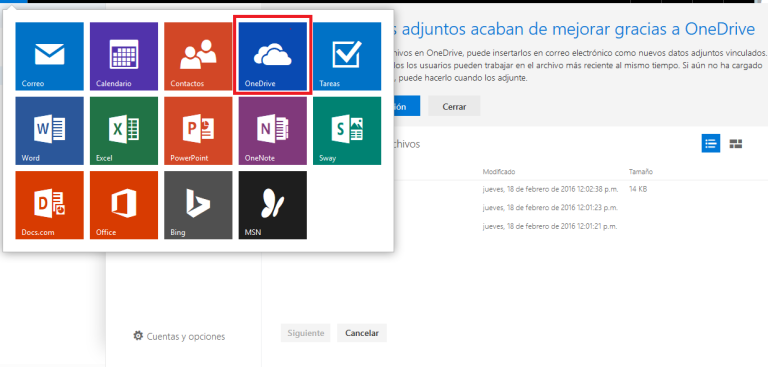Launch the Word tile
Viewport: 768px width, 367px height.
tap(49, 131)
